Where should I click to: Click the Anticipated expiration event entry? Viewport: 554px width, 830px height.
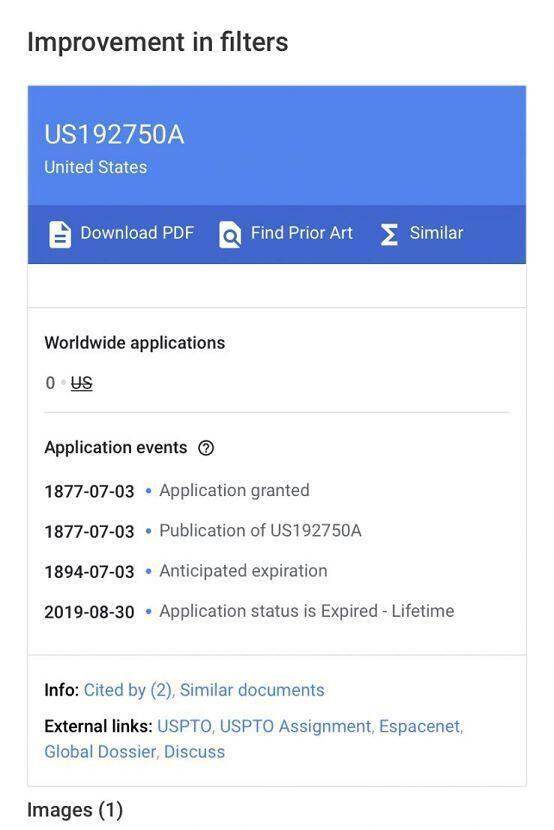(x=186, y=571)
